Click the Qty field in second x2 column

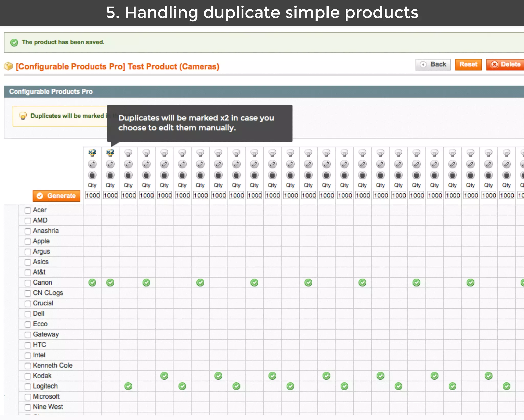click(x=111, y=195)
